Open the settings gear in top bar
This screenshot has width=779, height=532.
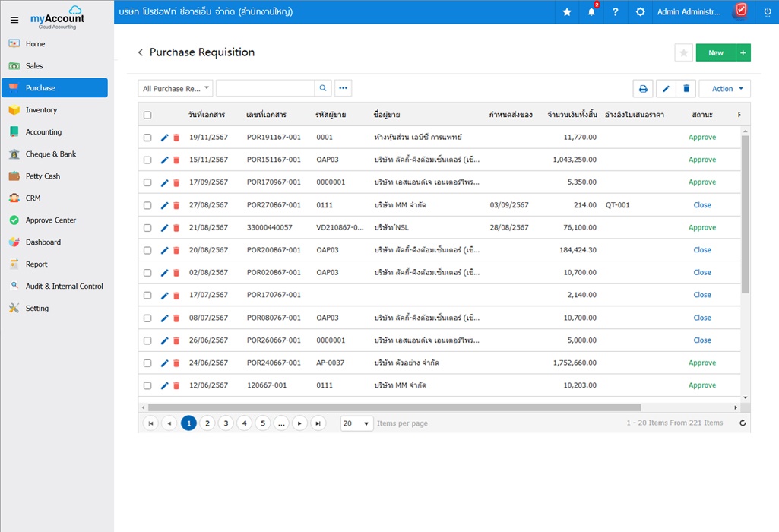point(641,12)
